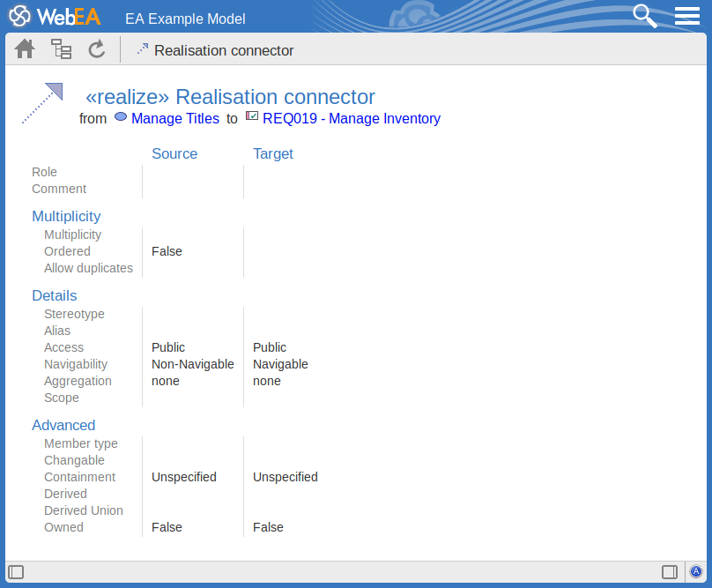Click the '«realize» Realisation connector' title
Image resolution: width=712 pixels, height=588 pixels.
click(x=230, y=97)
